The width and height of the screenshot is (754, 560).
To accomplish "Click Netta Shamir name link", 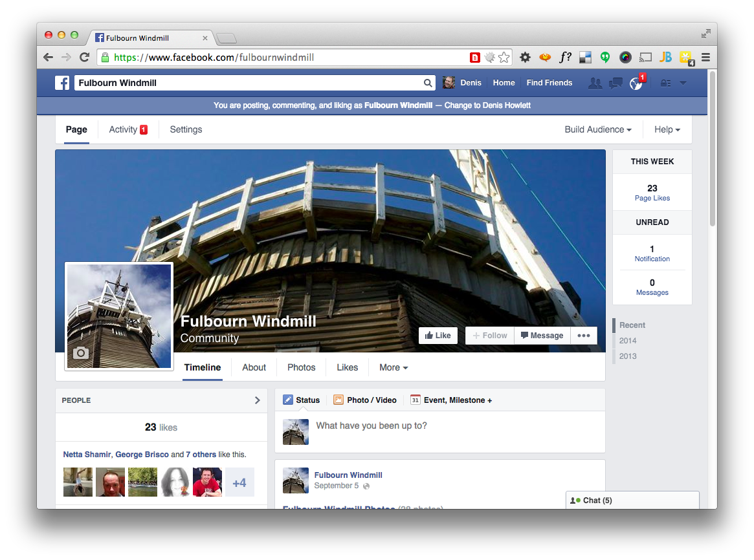I will (x=87, y=455).
